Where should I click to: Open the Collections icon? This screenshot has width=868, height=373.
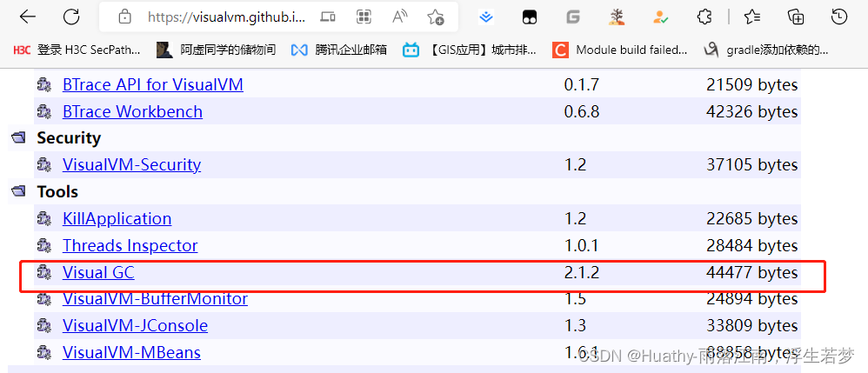(796, 17)
